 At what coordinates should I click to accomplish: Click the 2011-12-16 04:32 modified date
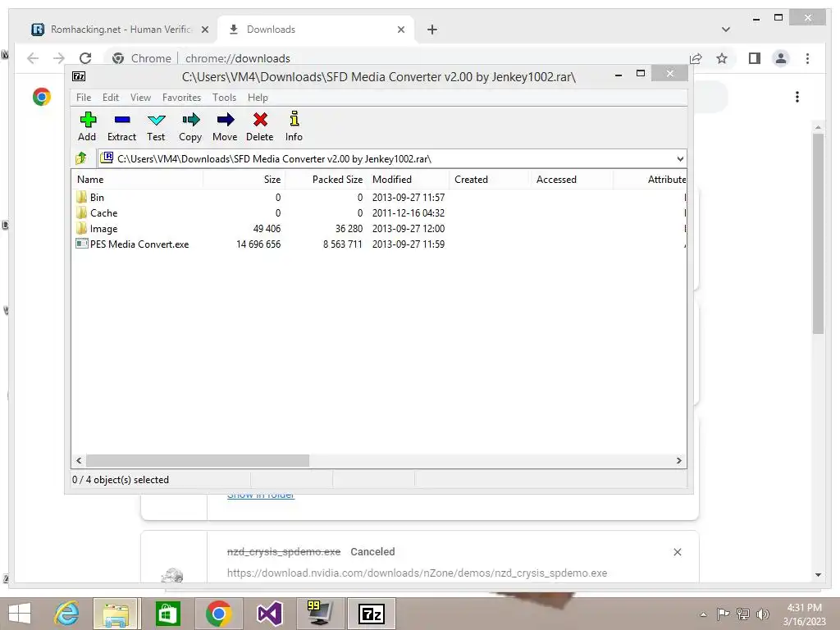(409, 212)
